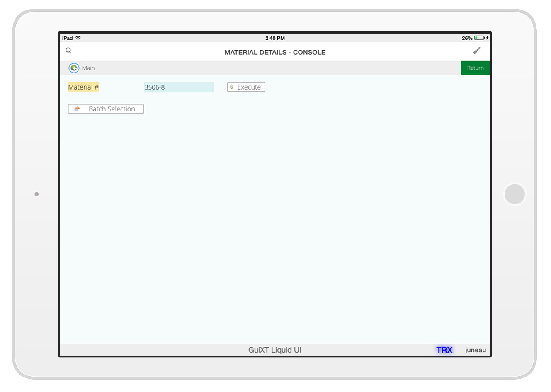Screen dimensions: 551x392
Task: Tap the round Main globe icon
Action: tap(74, 68)
